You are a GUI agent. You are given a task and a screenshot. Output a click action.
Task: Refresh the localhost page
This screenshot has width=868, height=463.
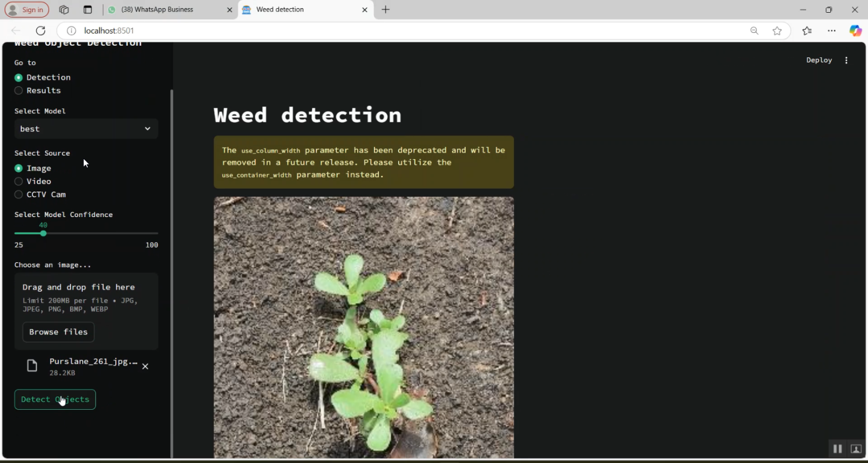coord(41,31)
